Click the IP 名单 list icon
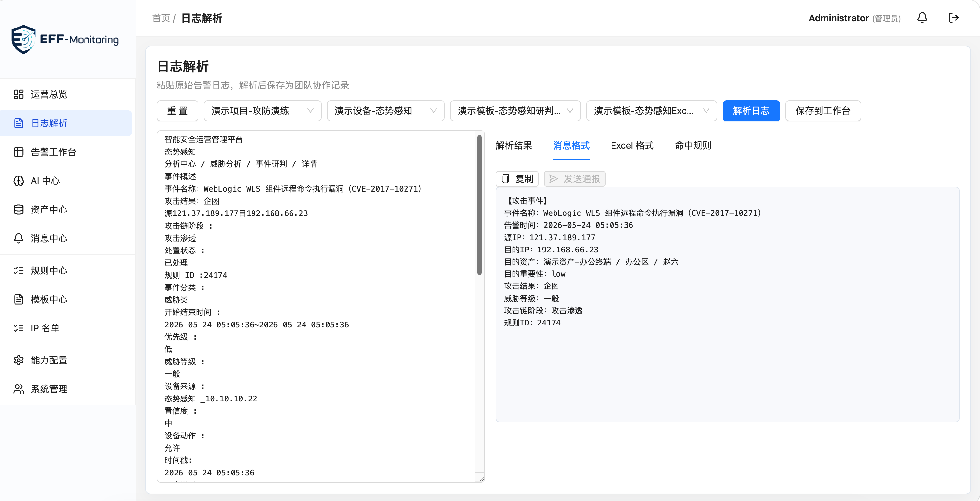This screenshot has width=980, height=501. [19, 328]
